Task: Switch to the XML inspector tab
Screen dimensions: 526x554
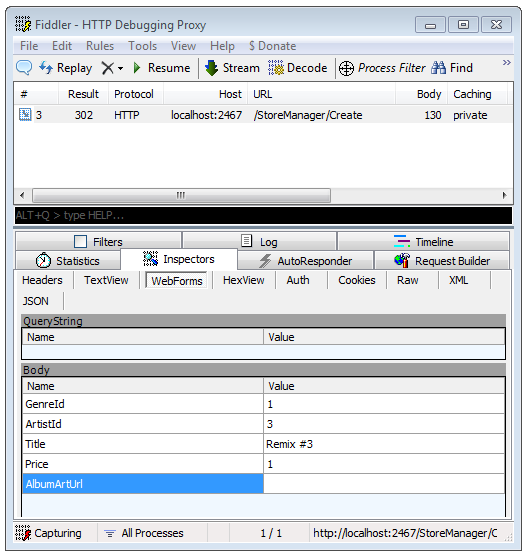Action: [x=459, y=280]
